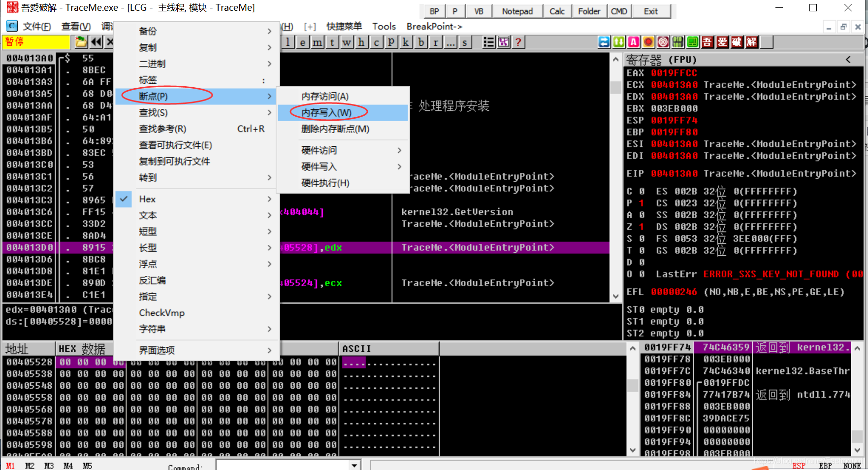
Task: Select 反汇编 disassemble menu entry
Action: click(x=197, y=280)
